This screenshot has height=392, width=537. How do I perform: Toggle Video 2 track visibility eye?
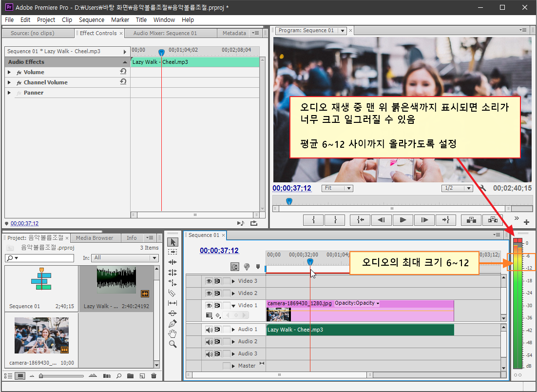tap(209, 294)
